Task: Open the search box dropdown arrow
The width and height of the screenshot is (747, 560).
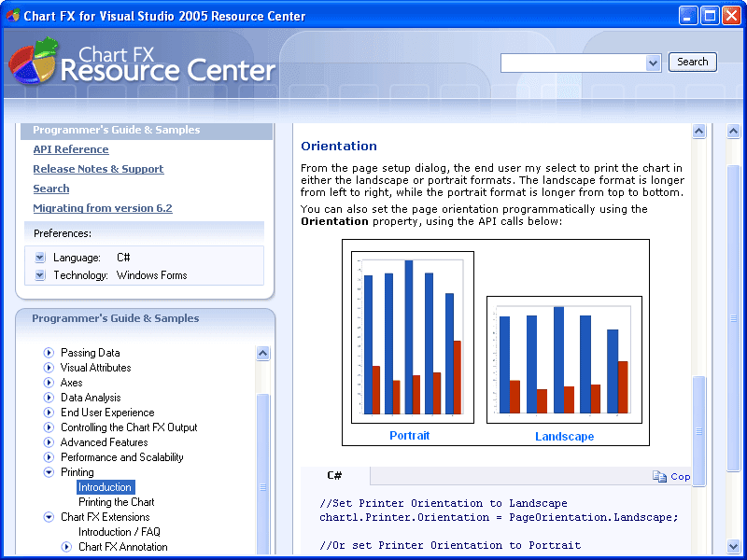Action: coord(653,63)
